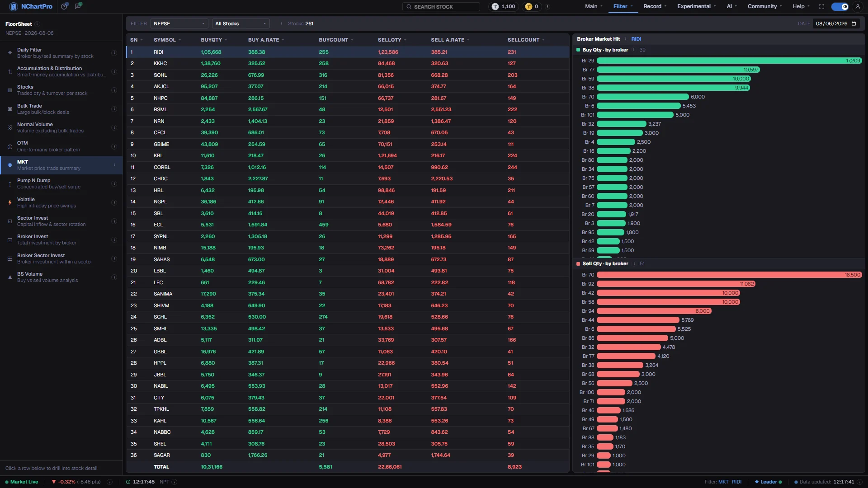The image size is (868, 488).
Task: Click the info icon beside Broker Market Hit
Action: coord(626,39)
